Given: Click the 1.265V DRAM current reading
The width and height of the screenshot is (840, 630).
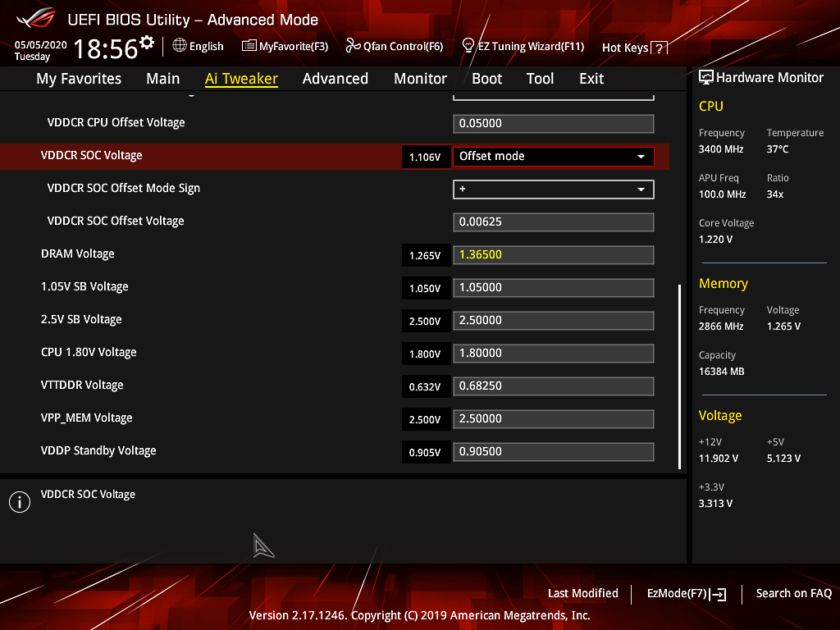Looking at the screenshot, I should pyautogui.click(x=426, y=256).
